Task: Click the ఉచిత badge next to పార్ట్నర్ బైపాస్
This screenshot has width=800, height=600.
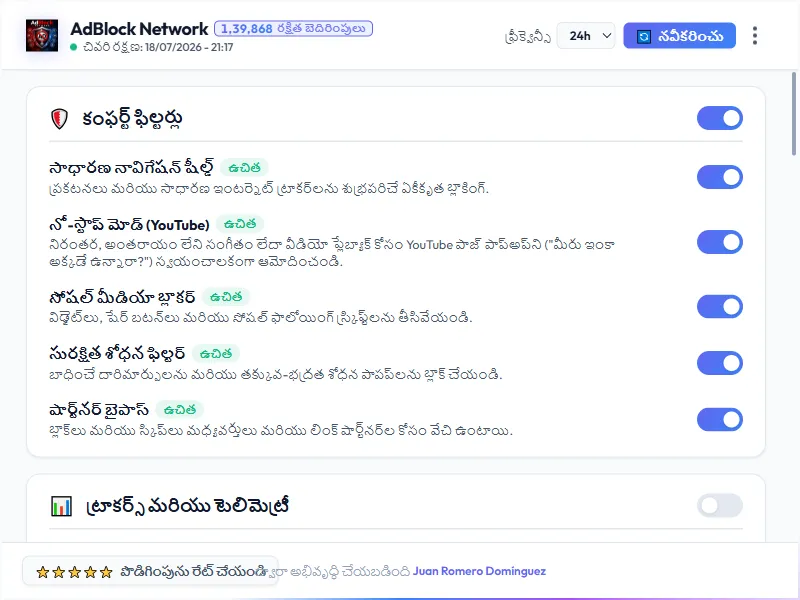Action: tap(180, 410)
